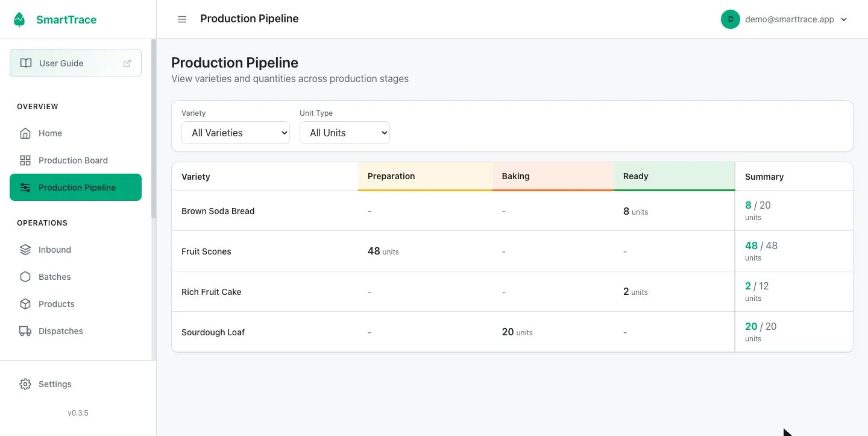This screenshot has height=436, width=868.
Task: Click the Brown Soda Bread row name
Action: pyautogui.click(x=218, y=211)
